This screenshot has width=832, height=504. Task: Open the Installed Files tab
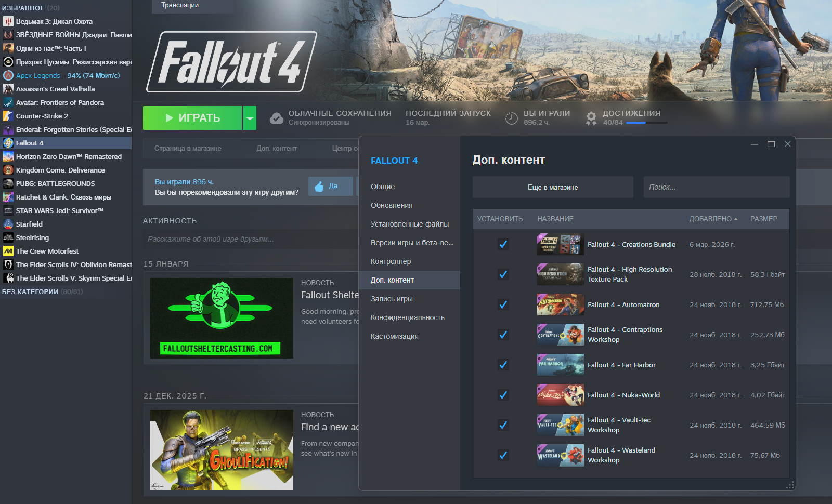click(409, 224)
